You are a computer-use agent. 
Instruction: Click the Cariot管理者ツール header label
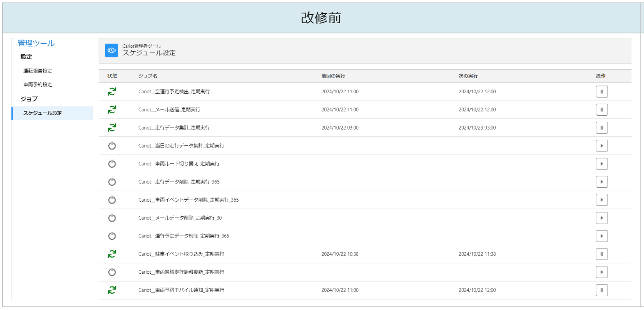click(142, 46)
